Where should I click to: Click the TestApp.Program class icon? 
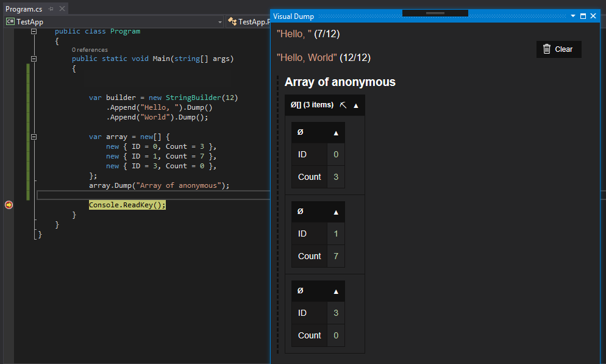tap(232, 21)
